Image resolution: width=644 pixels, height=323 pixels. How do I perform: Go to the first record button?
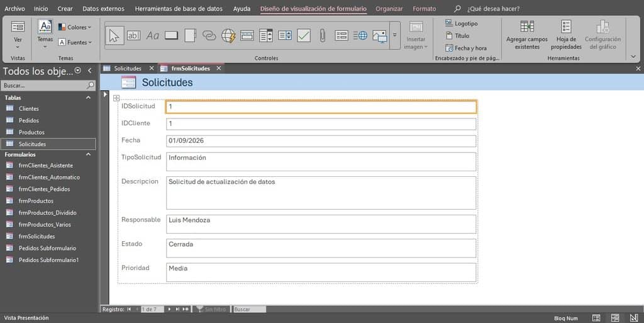coord(129,309)
